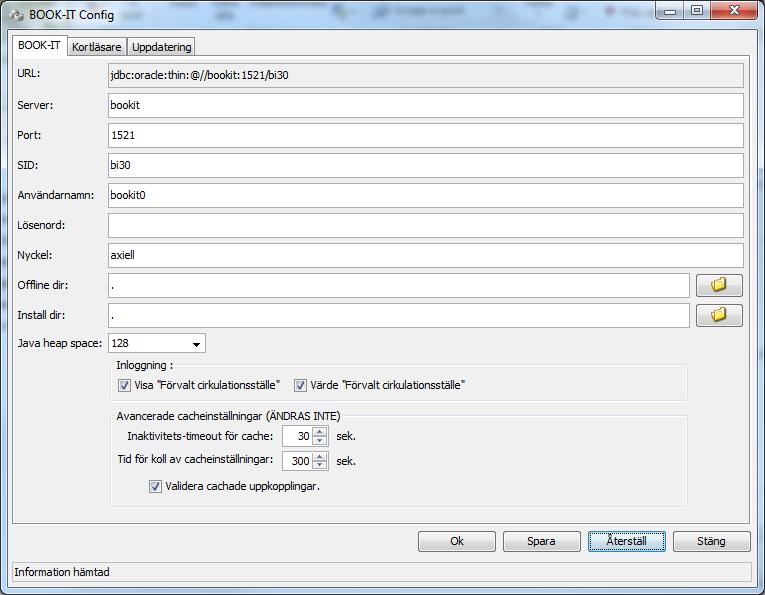Open folder browser for Offline dir
The width and height of the screenshot is (765, 595).
[719, 285]
